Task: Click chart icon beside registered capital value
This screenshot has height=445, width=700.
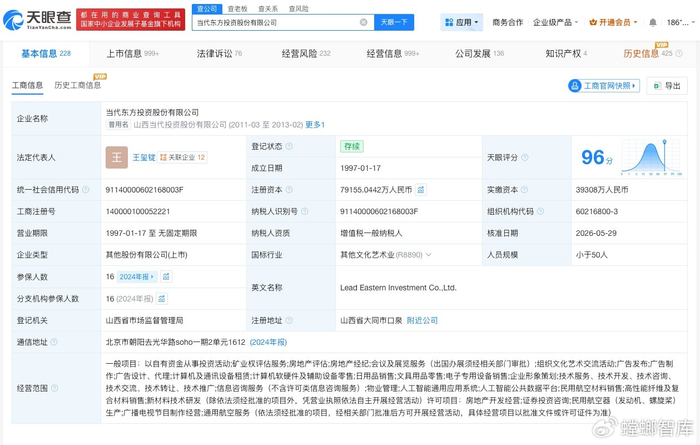Action: (x=421, y=190)
